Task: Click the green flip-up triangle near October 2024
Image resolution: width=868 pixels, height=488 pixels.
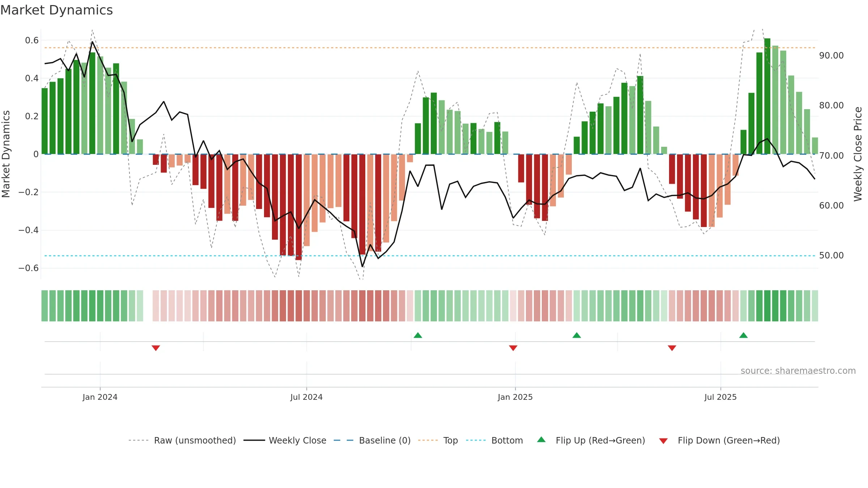Action: pyautogui.click(x=418, y=335)
